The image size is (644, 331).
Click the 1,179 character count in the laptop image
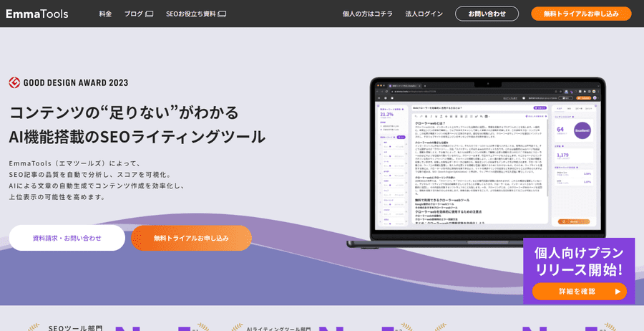pyautogui.click(x=562, y=155)
